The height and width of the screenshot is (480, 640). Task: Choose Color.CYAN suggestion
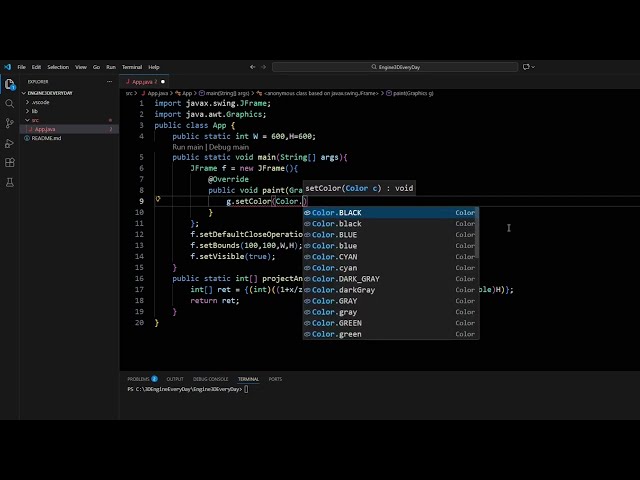click(391, 257)
